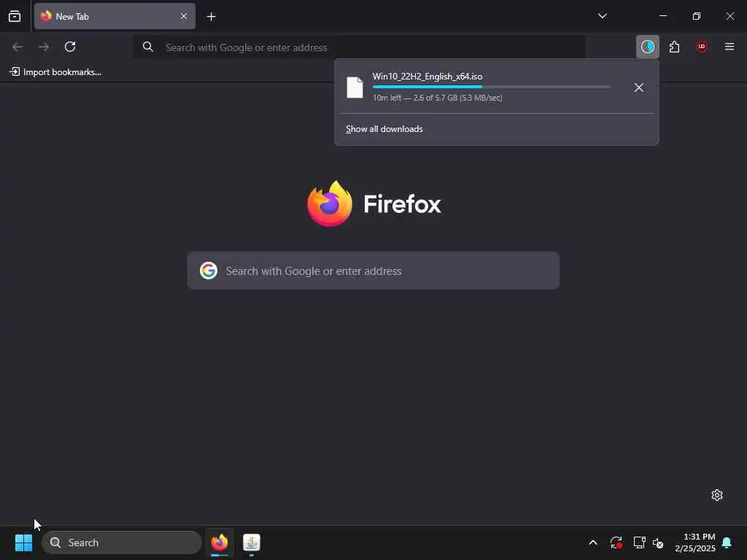Image resolution: width=747 pixels, height=560 pixels.
Task: Click the Google icon in search box
Action: [208, 271]
